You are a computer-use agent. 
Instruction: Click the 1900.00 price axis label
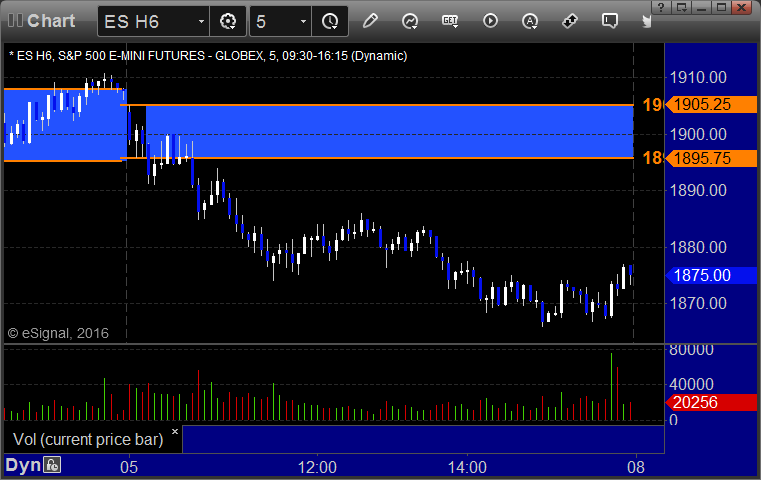pos(698,134)
